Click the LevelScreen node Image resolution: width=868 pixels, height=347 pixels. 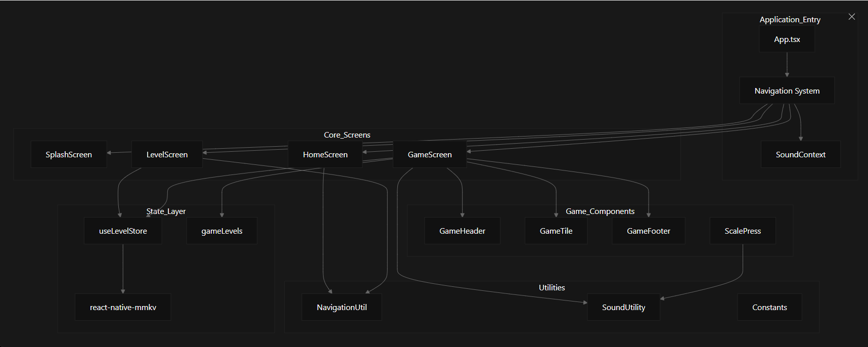(167, 155)
